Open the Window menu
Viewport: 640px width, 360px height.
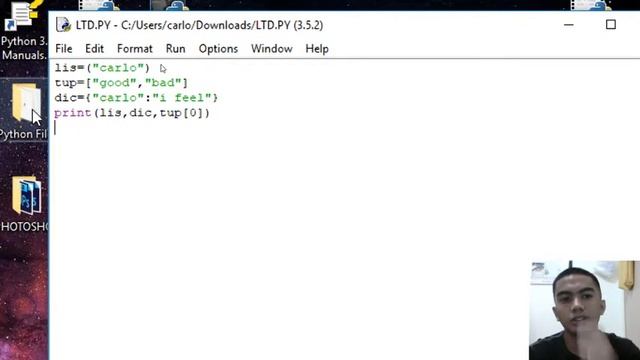272,49
